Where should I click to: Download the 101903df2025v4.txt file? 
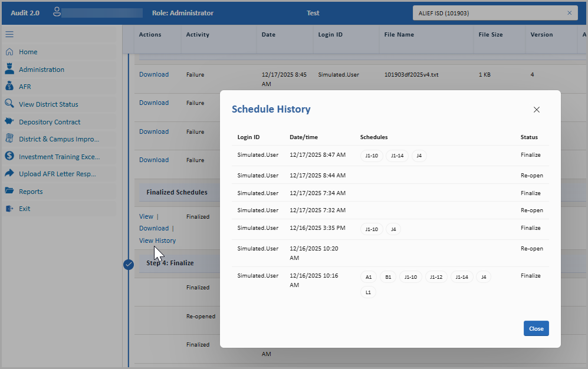pyautogui.click(x=154, y=75)
